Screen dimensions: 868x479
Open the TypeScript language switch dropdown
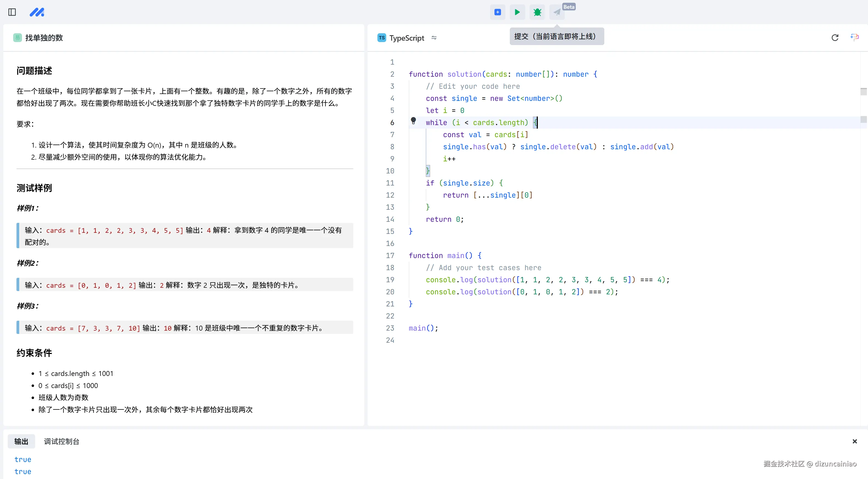pos(434,38)
